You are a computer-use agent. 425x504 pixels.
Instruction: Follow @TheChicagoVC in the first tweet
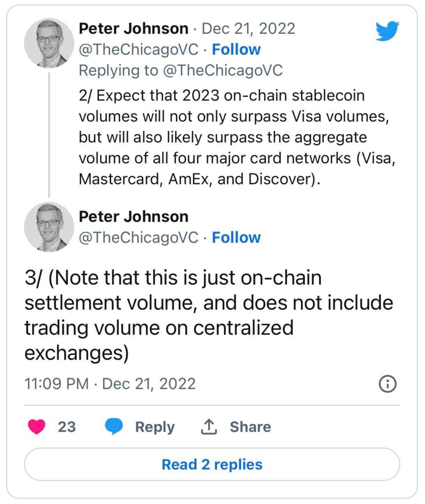tap(236, 50)
